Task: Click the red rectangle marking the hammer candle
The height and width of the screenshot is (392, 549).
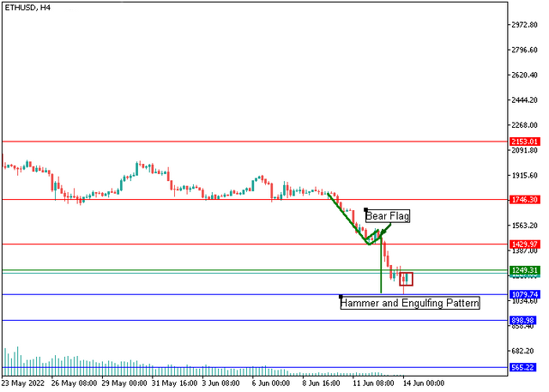Action: click(x=406, y=279)
